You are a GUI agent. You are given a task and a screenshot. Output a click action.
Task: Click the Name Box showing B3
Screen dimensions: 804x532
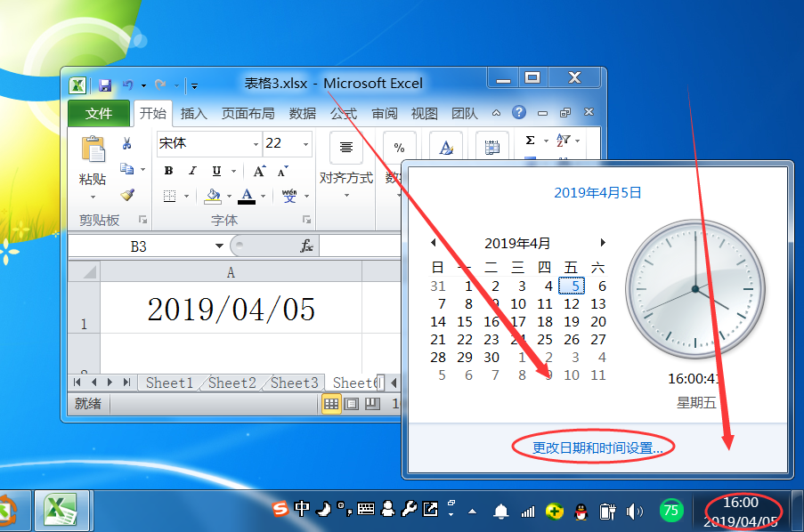coord(138,246)
